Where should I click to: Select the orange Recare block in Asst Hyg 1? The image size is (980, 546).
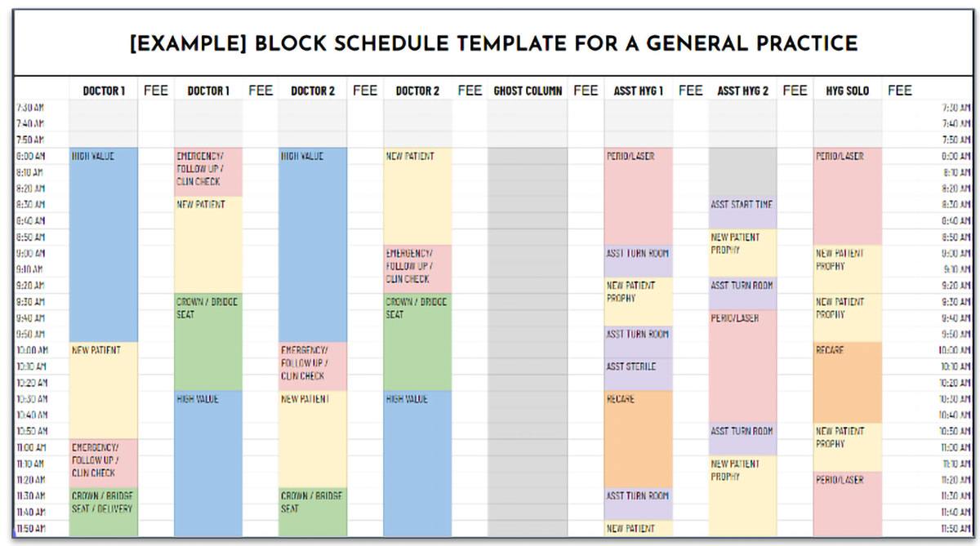pyautogui.click(x=639, y=439)
